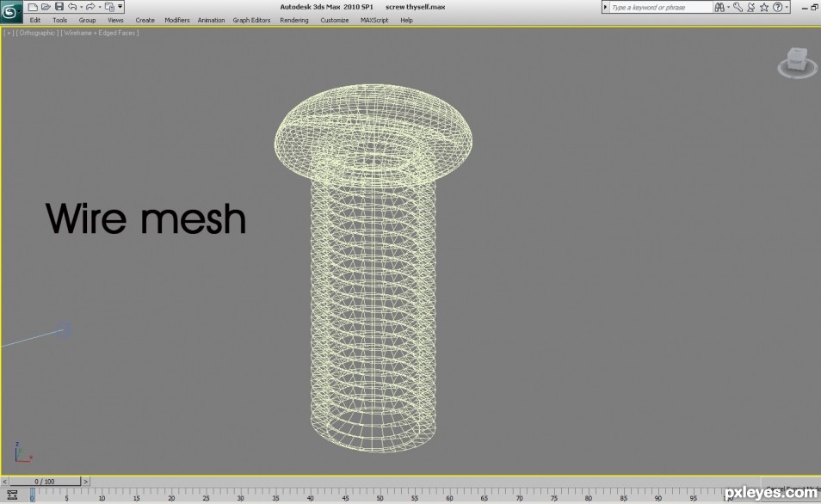821x504 pixels.
Task: Open the Mini Curve Editor icon
Action: (x=12, y=495)
